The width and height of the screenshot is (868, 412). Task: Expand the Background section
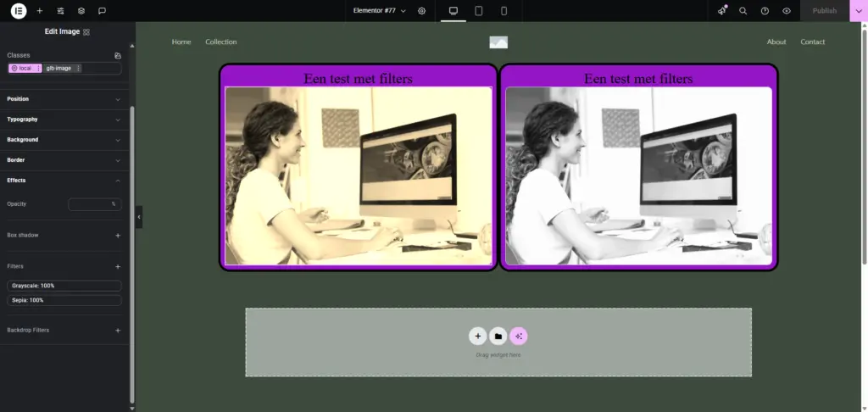(64, 140)
